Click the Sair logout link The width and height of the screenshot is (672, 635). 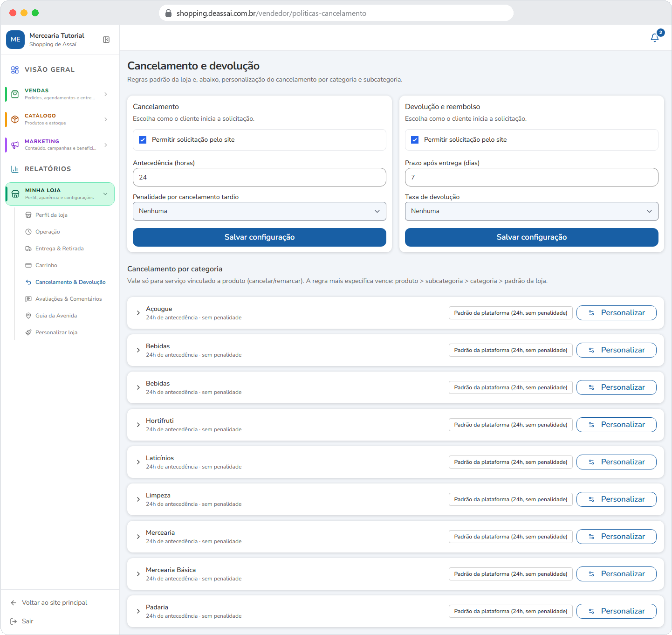tap(27, 621)
